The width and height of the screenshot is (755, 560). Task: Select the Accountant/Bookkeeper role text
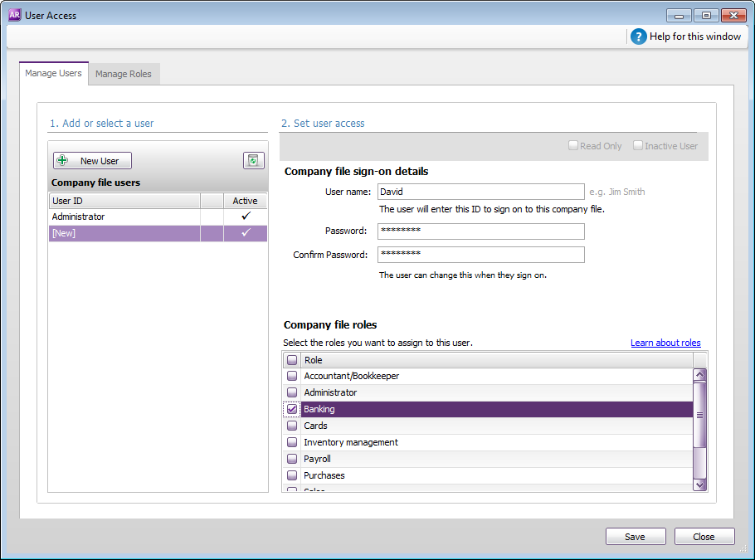tap(352, 376)
